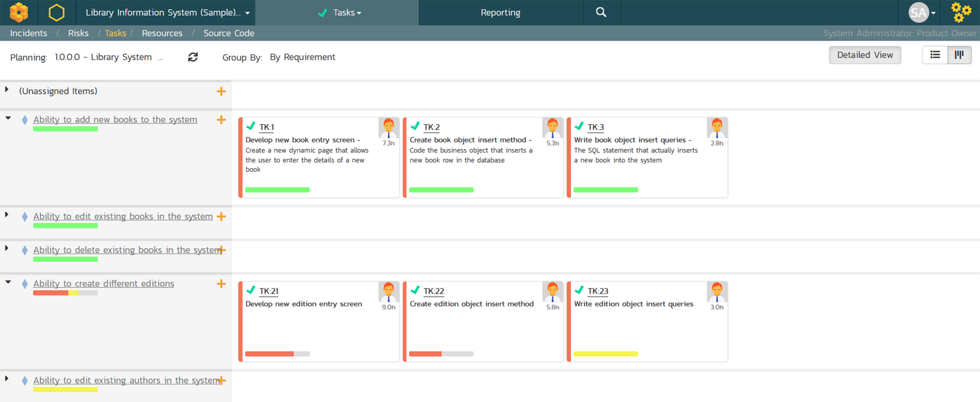The image size is (980, 402).
Task: Click the search magnifier icon
Action: 601,12
